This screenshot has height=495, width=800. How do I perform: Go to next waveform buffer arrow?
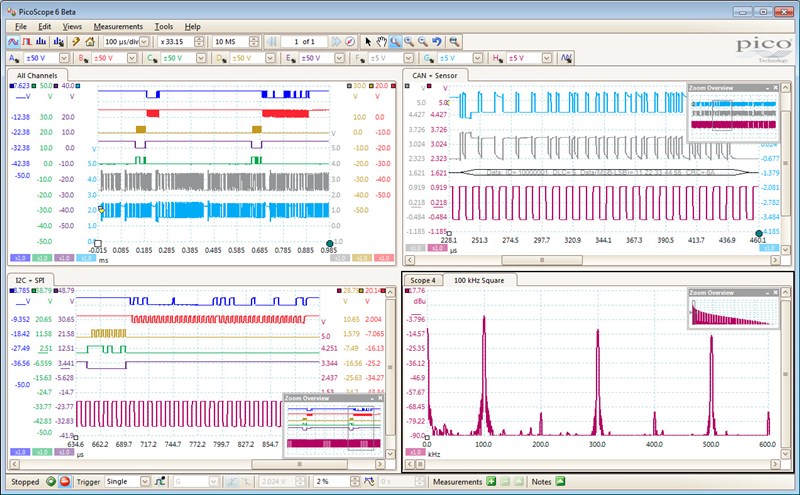[335, 42]
